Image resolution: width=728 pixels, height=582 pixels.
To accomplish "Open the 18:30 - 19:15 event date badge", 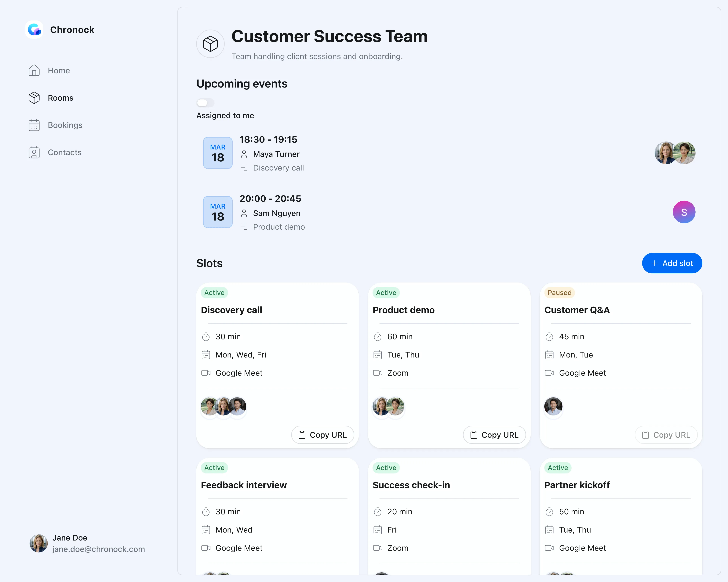I will pos(218,153).
